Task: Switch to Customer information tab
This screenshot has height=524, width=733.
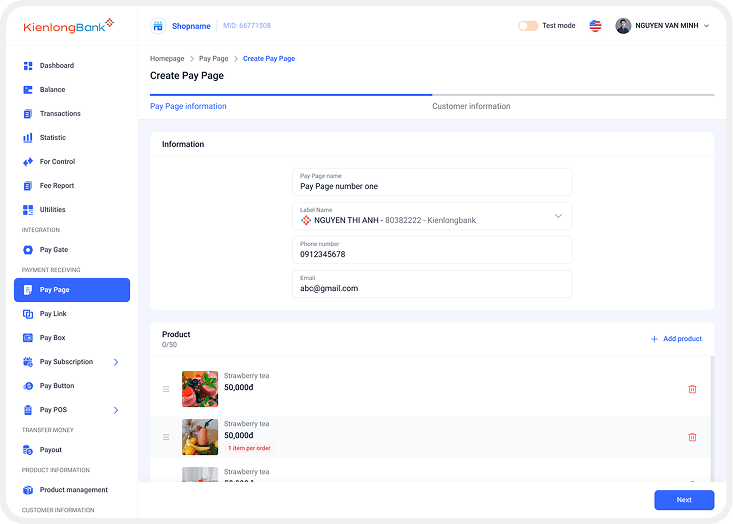Action: (471, 106)
